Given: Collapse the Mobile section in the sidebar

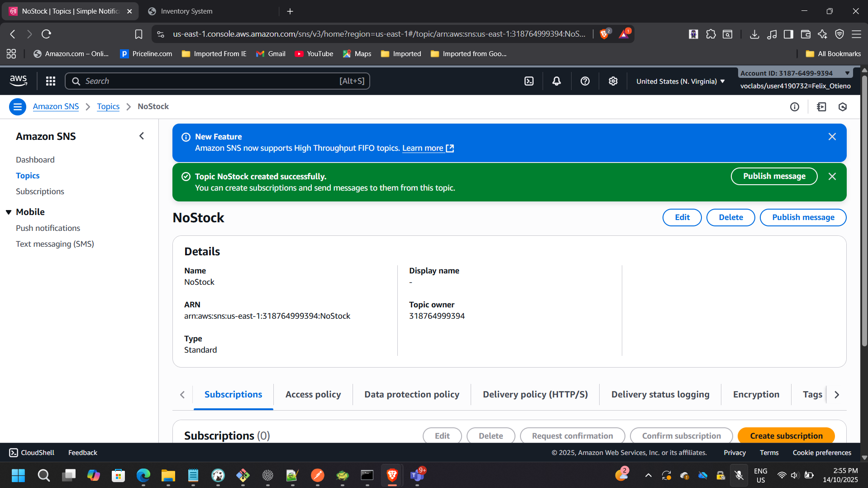Looking at the screenshot, I should pyautogui.click(x=9, y=211).
